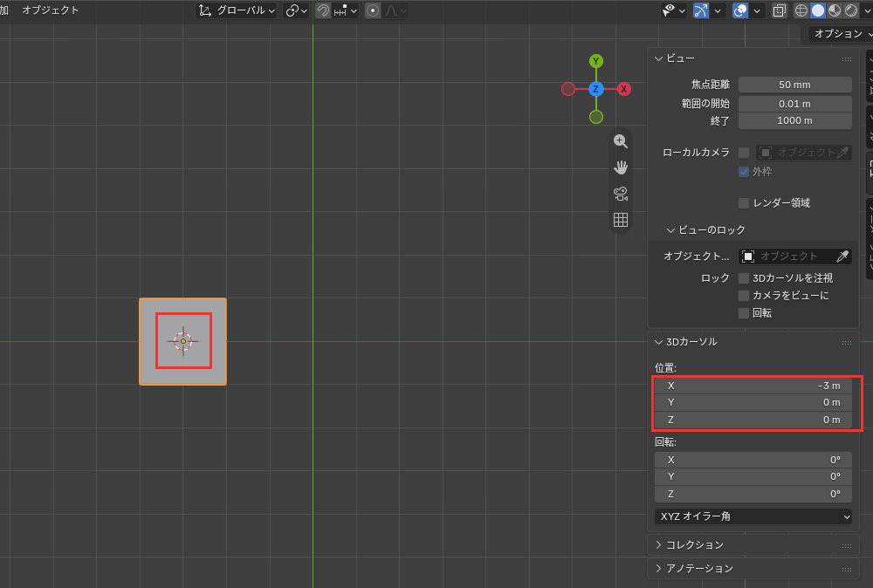
Task: Click the 終了 1000 m field
Action: click(x=795, y=120)
